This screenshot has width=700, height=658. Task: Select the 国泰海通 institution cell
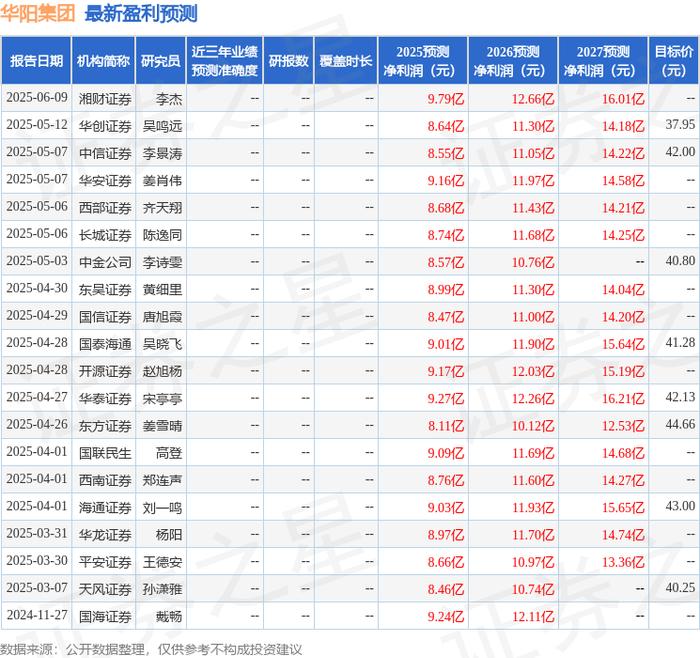tap(105, 344)
